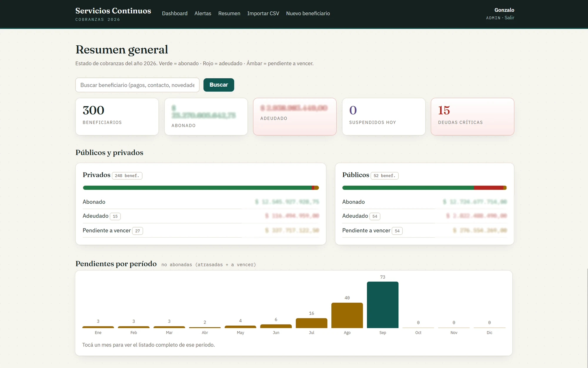Click the Privados progress bar
Viewport: 588px width, 368px height.
pos(201,188)
